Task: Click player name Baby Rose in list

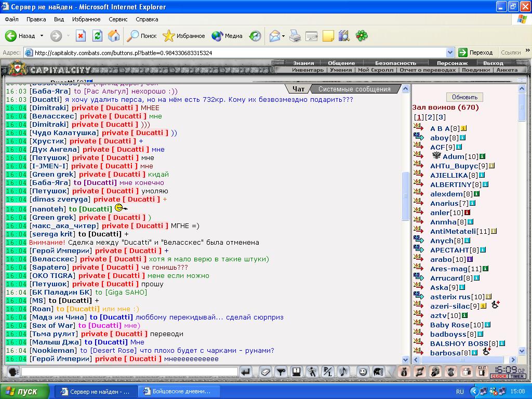Action: click(x=449, y=325)
